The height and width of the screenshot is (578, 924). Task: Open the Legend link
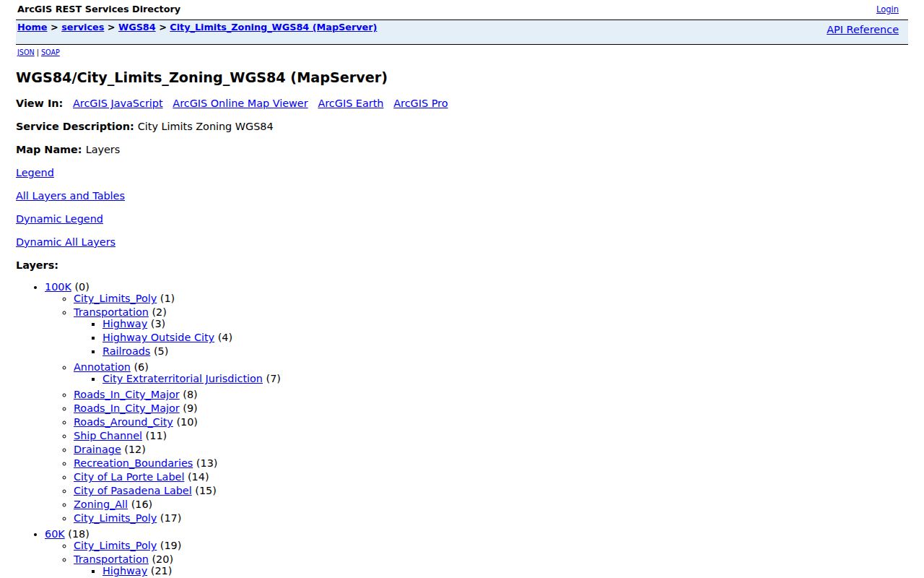pyautogui.click(x=35, y=173)
